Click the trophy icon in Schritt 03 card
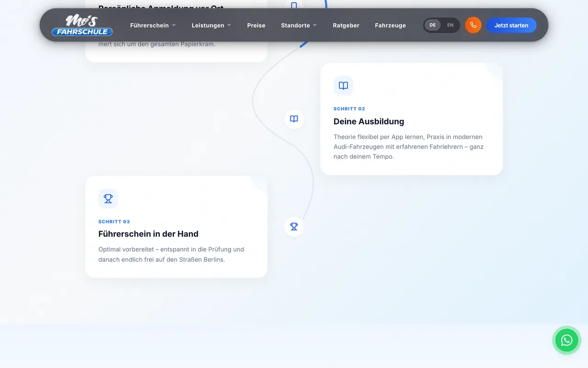Screen dimensions: 588x368 click(108, 198)
